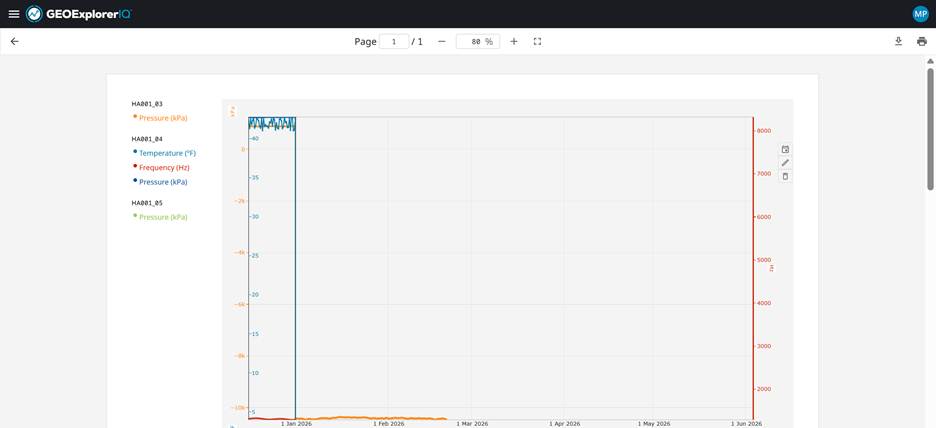Viewport: 936px width, 428px height.
Task: Delete the chart with trash icon
Action: pos(786,176)
